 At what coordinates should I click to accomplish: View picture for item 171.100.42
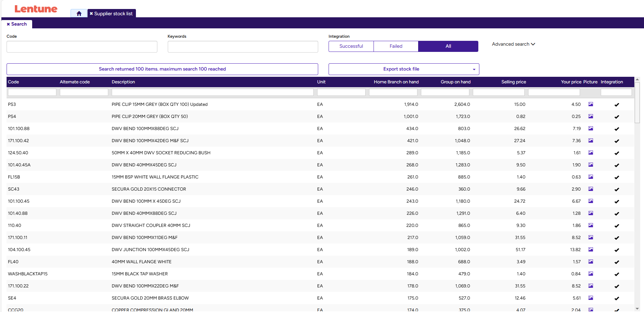click(591, 140)
